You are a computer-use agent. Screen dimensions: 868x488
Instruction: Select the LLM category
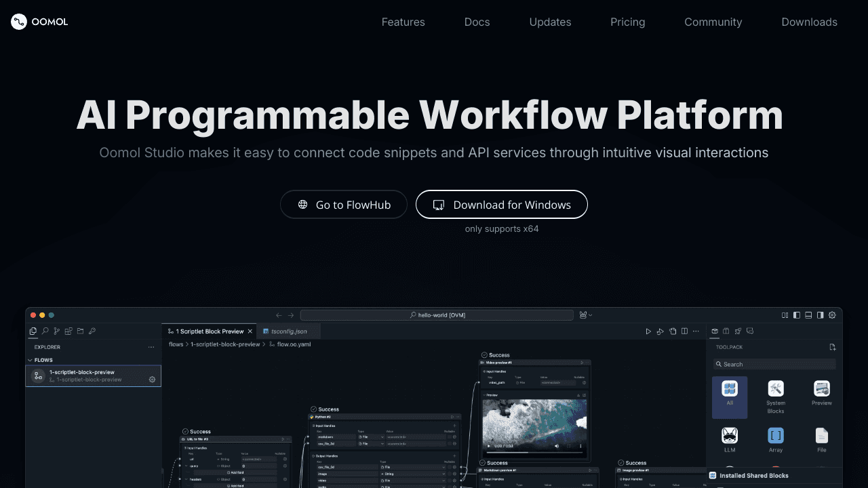tap(730, 440)
